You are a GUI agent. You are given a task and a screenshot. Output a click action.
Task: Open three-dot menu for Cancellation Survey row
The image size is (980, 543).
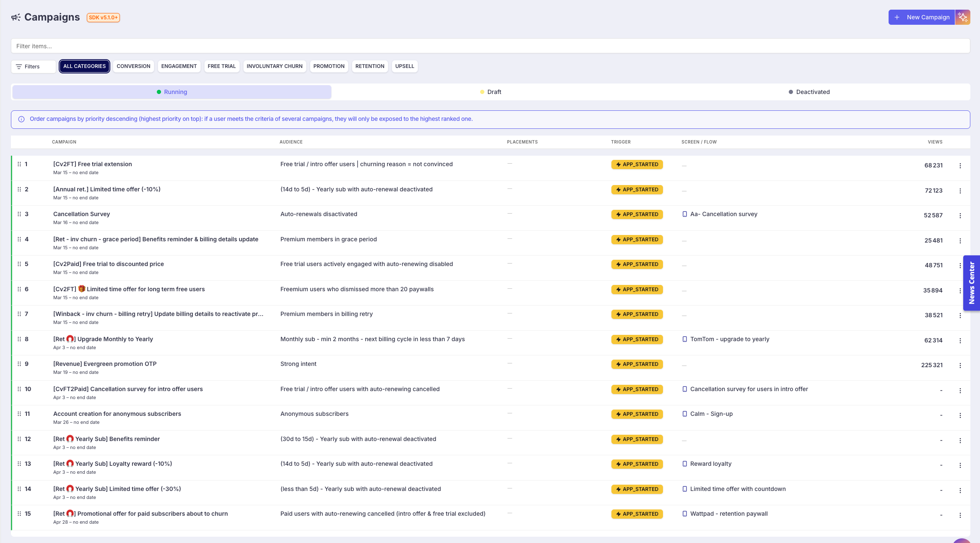coord(960,216)
